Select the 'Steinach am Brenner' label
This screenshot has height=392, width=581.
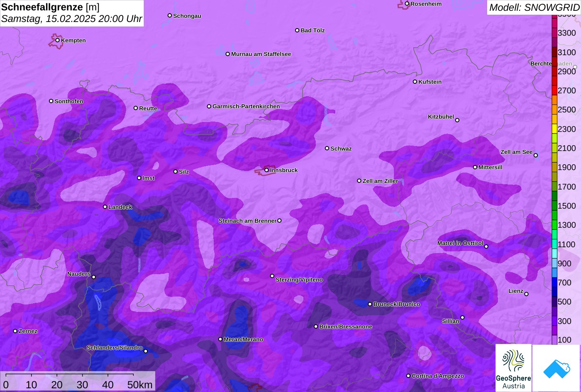coord(247,221)
